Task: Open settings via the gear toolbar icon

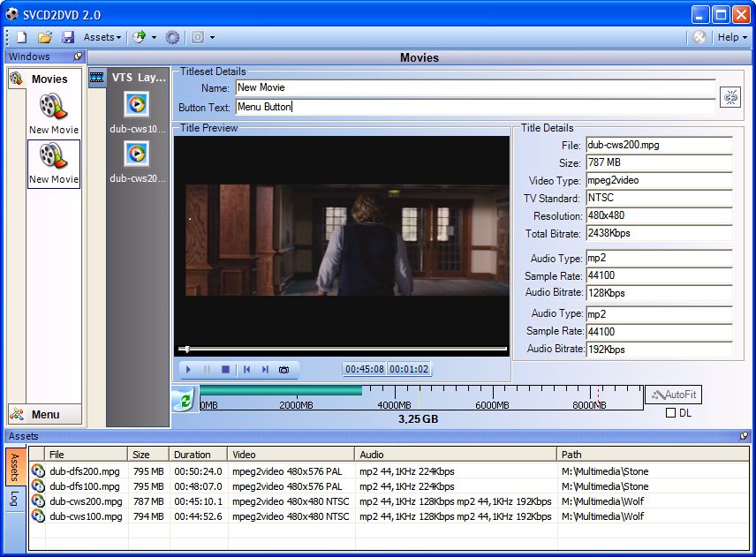Action: pos(172,37)
